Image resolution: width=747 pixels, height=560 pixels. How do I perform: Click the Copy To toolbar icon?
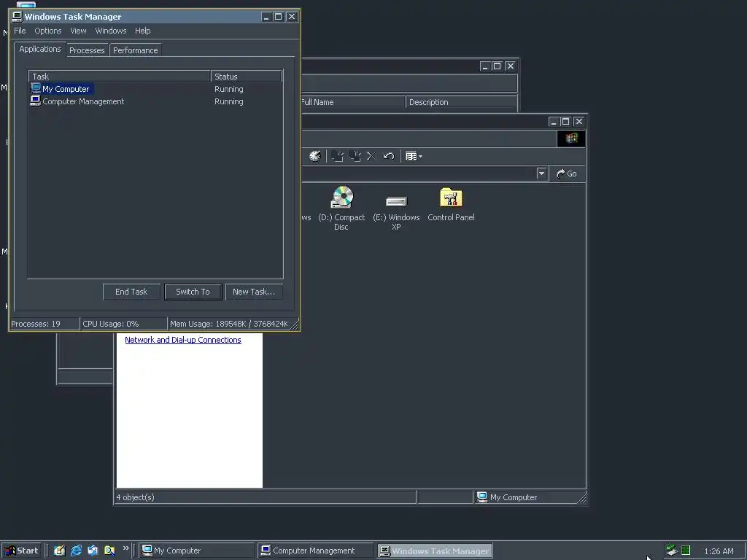click(x=355, y=156)
